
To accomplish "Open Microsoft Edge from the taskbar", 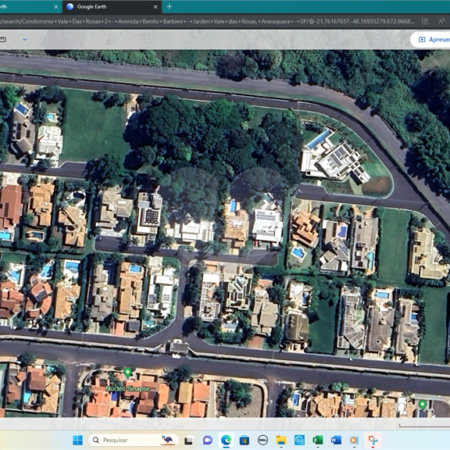I will pyautogui.click(x=226, y=440).
